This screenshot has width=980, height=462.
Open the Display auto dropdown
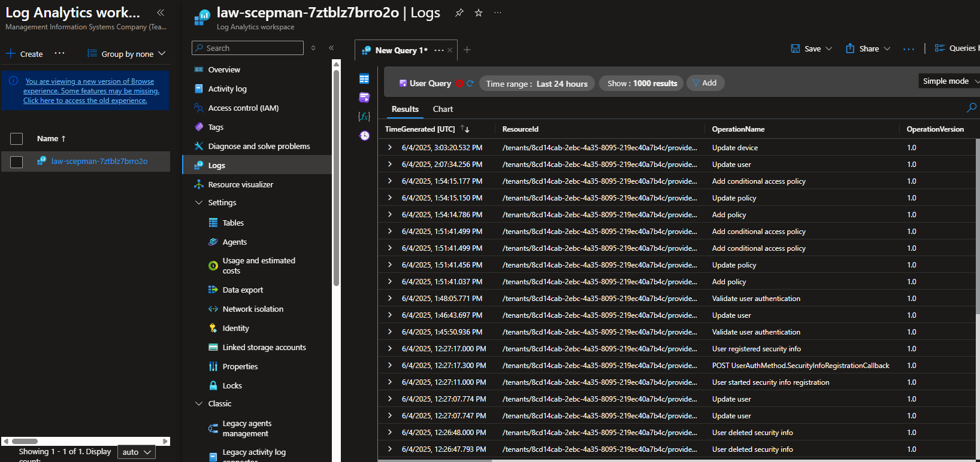137,452
